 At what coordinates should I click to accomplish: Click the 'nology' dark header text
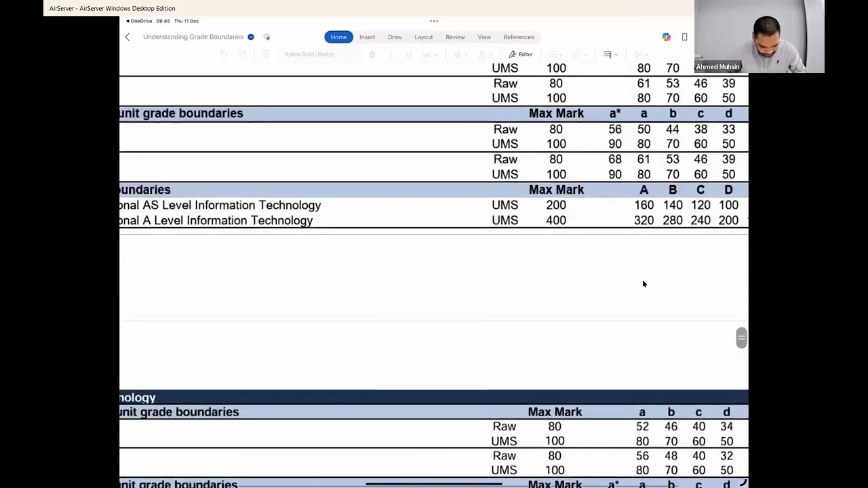(x=138, y=398)
